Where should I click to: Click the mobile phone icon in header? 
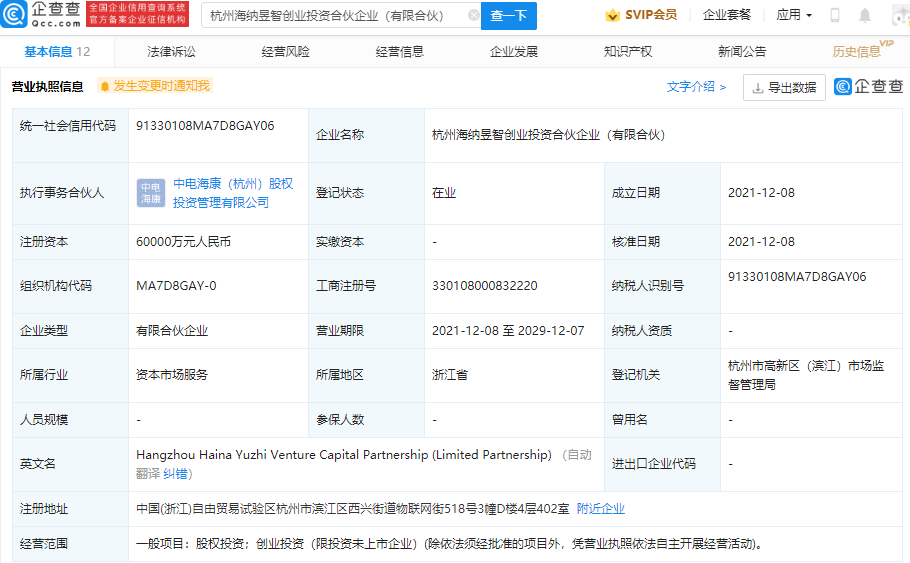point(835,15)
